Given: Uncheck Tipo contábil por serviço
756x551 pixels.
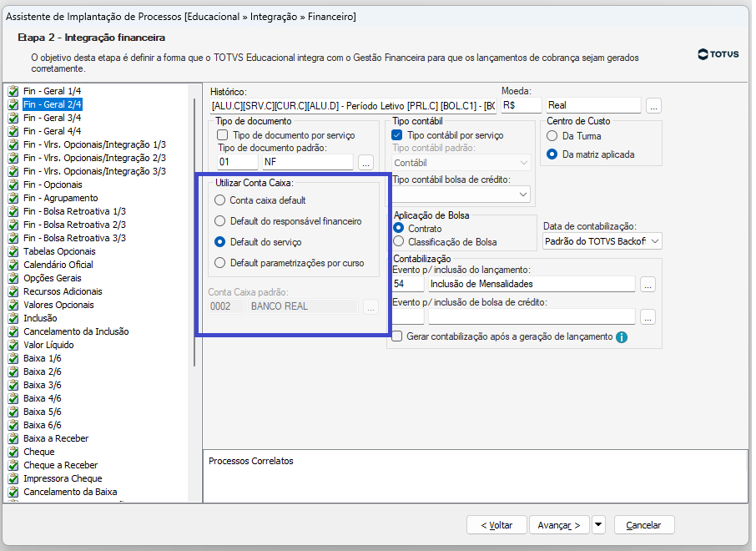Looking at the screenshot, I should point(397,135).
